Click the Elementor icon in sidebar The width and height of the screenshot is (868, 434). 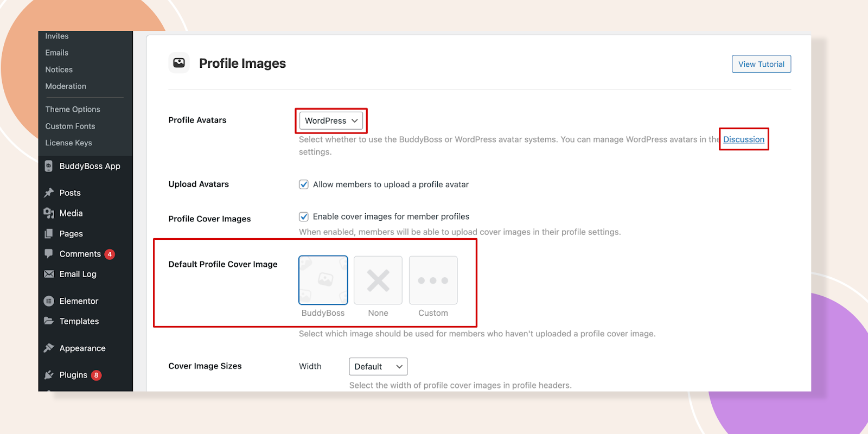(x=49, y=301)
